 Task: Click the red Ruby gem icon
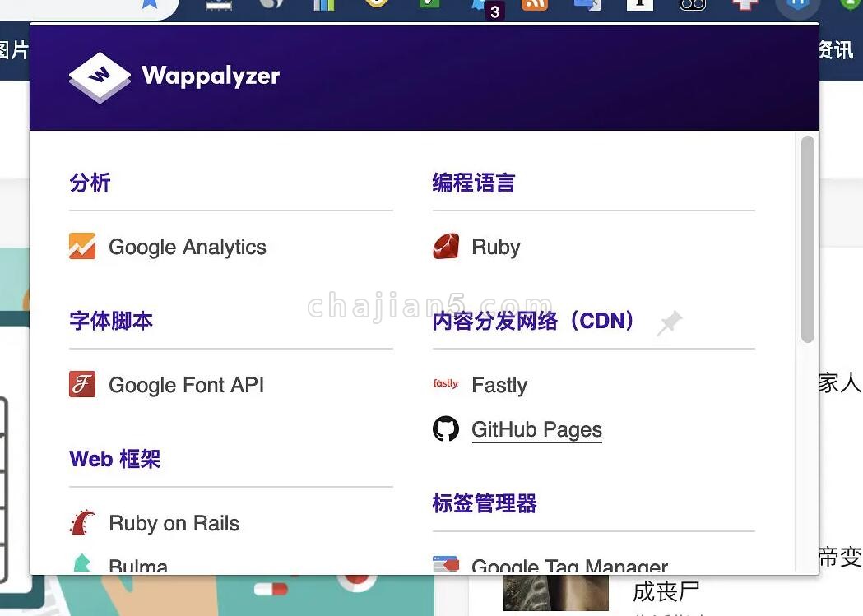tap(446, 247)
